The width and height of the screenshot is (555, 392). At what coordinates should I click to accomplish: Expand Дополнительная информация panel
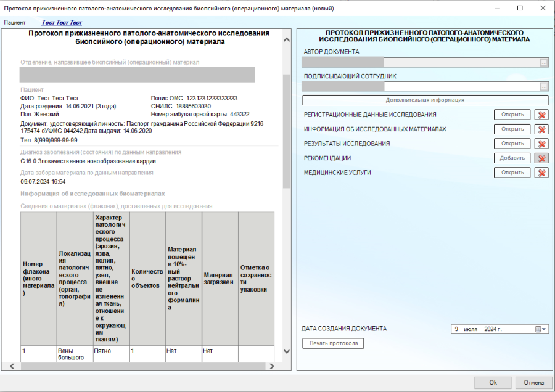click(x=425, y=100)
